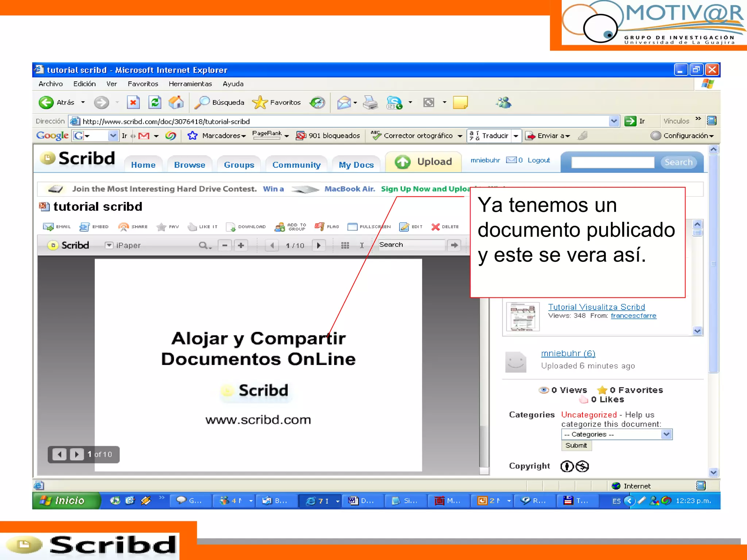Stop page loading with red X icon
747x560 pixels.
pos(133,102)
